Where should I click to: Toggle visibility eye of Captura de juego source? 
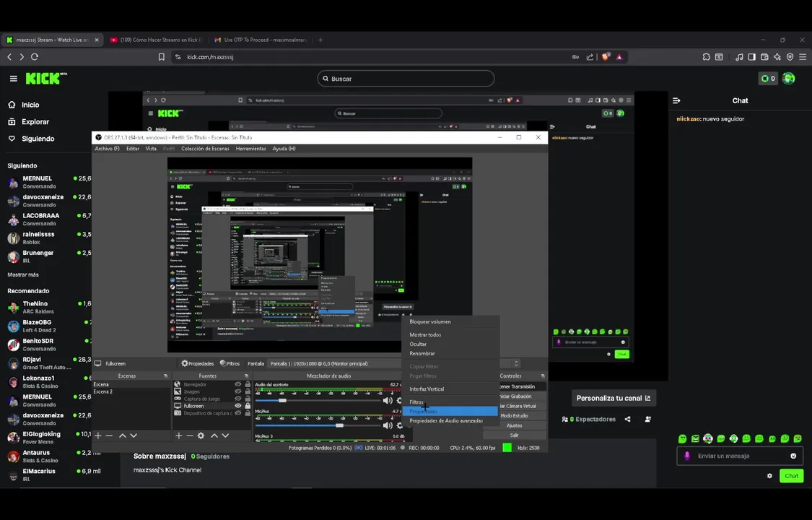coord(238,399)
